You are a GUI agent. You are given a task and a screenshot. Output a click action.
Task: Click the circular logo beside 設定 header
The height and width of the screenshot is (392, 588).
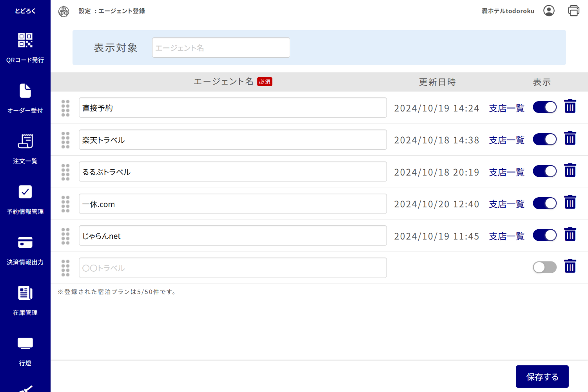pyautogui.click(x=63, y=11)
